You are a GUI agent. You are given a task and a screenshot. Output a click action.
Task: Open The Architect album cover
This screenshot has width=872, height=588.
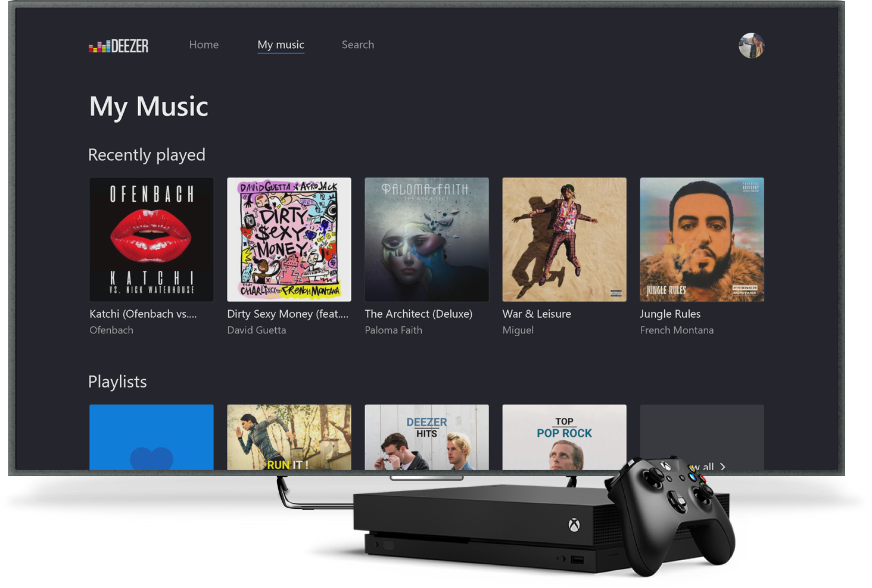426,239
